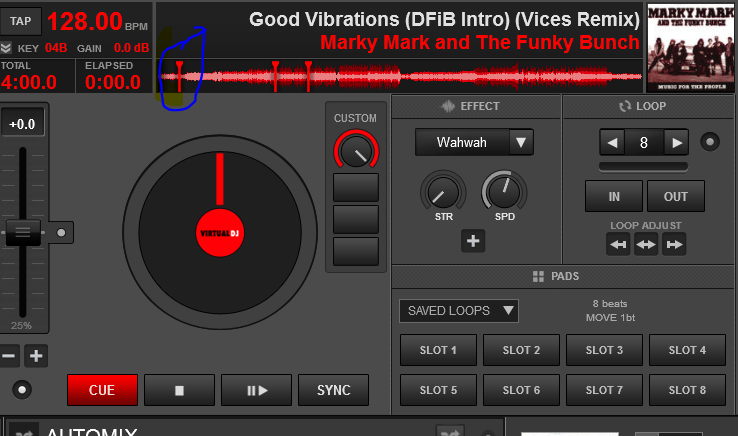Screen dimensions: 738x436
Task: Toggle the round button left of CUE
Action: pos(22,389)
